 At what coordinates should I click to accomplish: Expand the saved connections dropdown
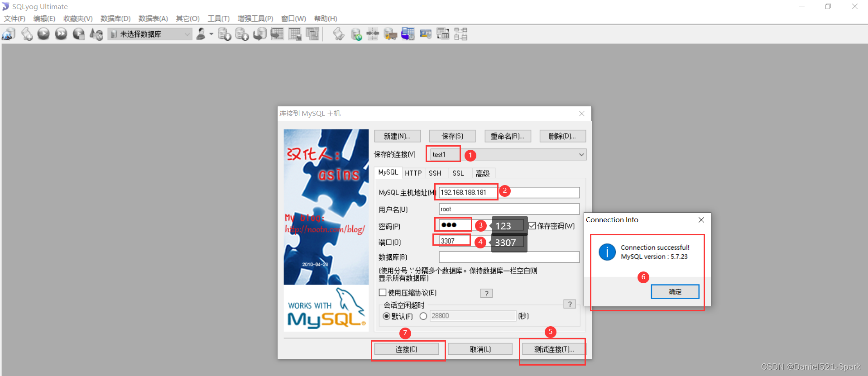pos(581,155)
